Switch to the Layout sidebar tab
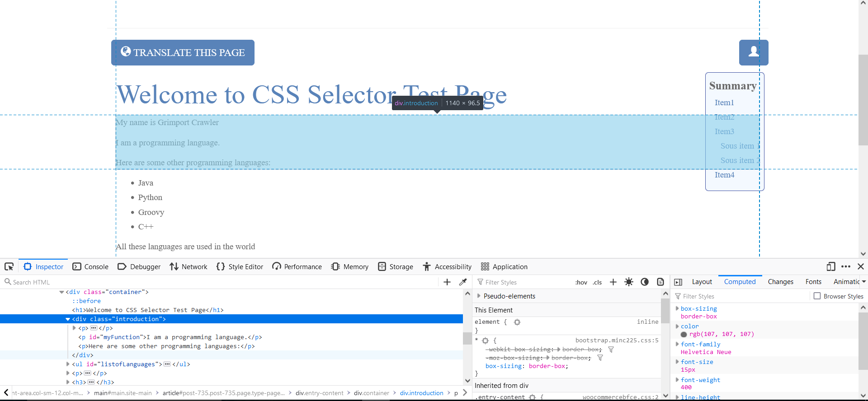The image size is (868, 401). point(702,282)
